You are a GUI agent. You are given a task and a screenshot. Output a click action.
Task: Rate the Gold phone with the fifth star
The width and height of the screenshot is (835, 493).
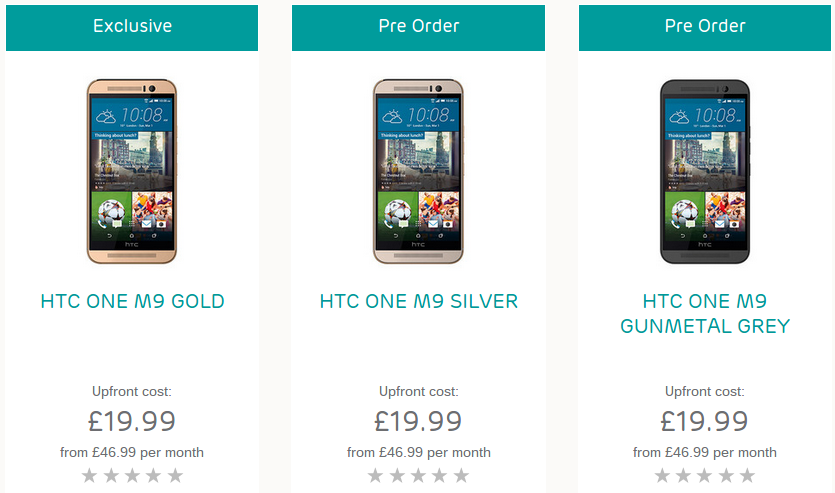(175, 475)
